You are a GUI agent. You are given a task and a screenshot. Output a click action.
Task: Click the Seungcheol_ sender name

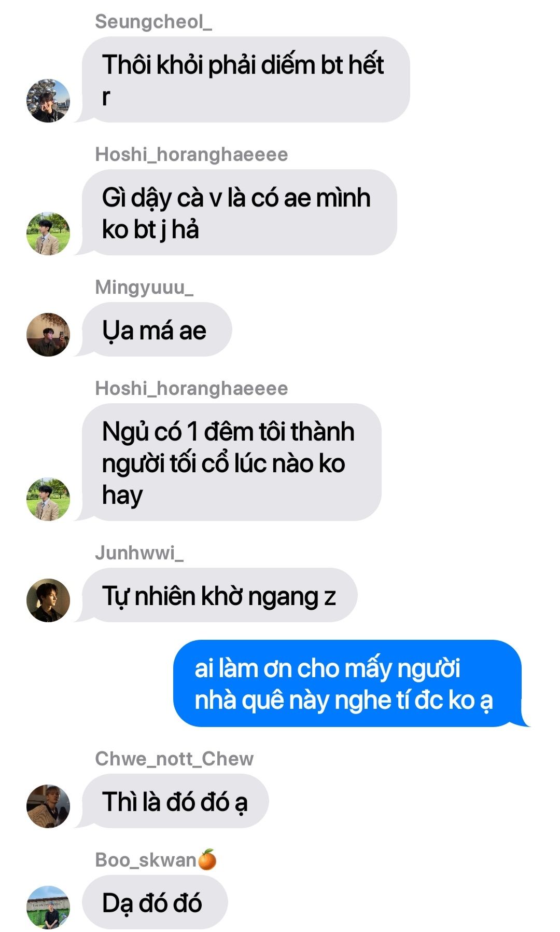tap(153, 22)
